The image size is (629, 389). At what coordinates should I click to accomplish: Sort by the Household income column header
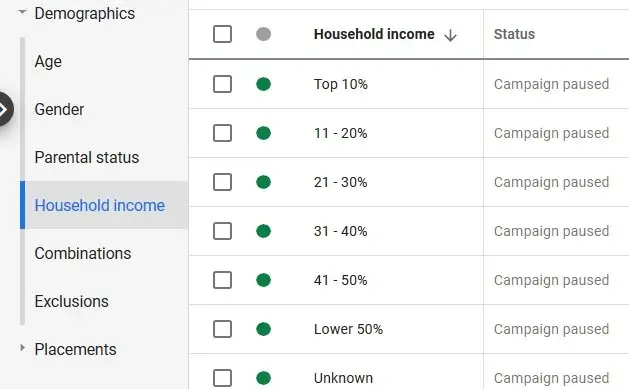click(374, 34)
